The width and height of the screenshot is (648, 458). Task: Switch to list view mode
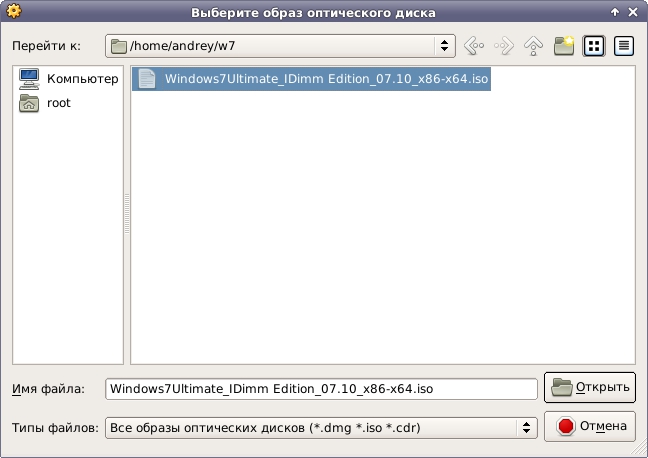click(594, 45)
